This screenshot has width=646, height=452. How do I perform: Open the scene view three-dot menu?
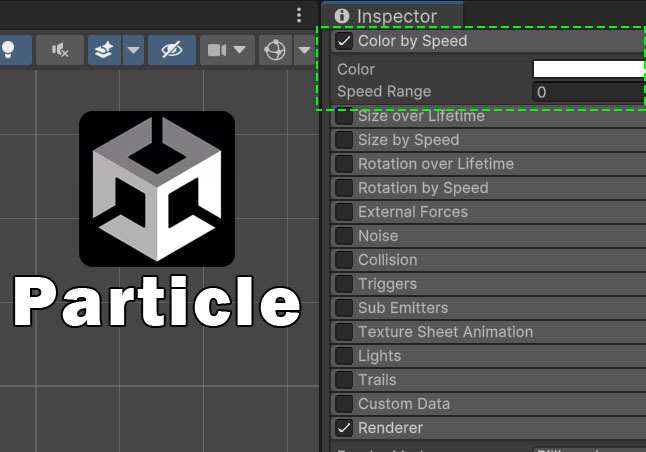(298, 15)
